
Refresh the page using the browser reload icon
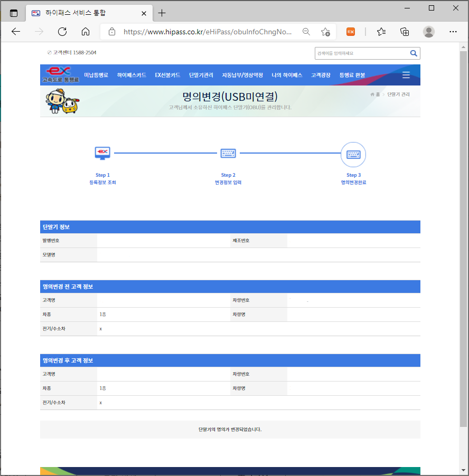click(x=62, y=32)
